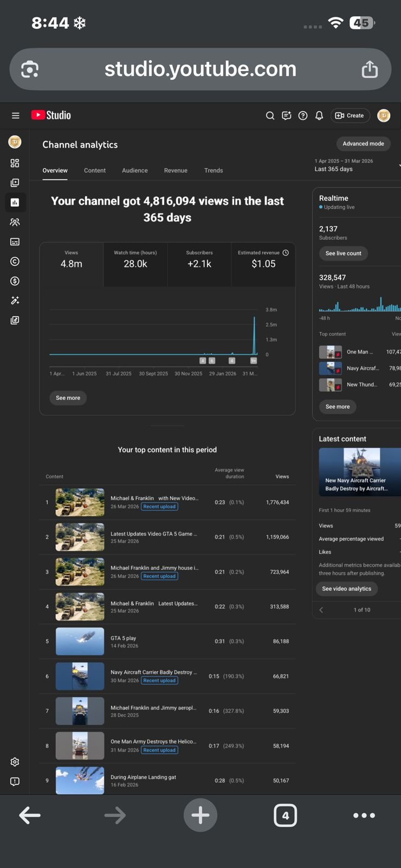The height and width of the screenshot is (868, 401).
Task: Open the help question mark icon
Action: 303,116
